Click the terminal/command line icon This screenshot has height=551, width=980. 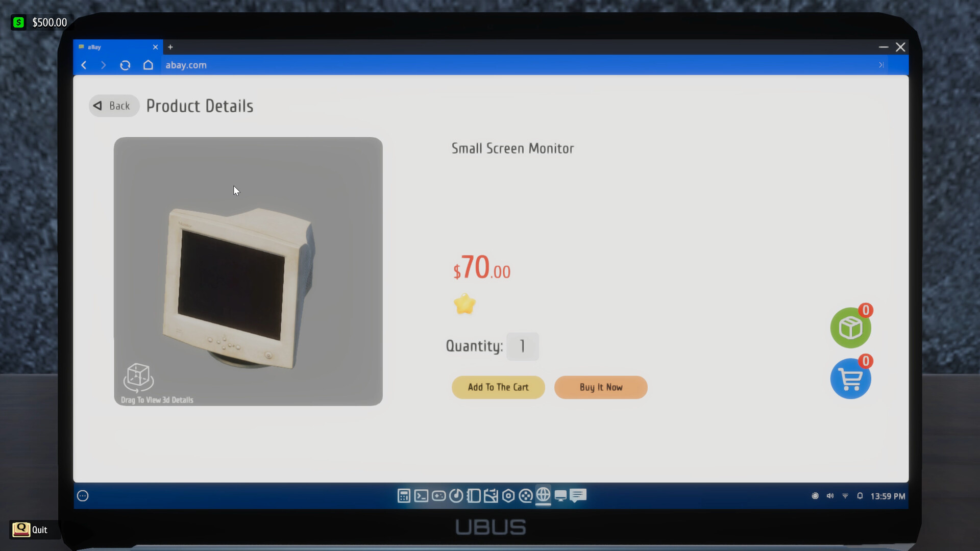(421, 496)
